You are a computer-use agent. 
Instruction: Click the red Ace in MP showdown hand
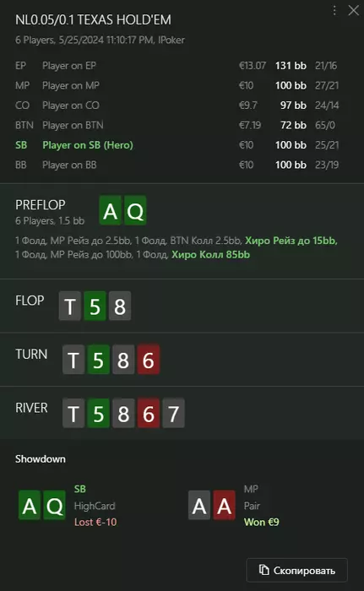click(224, 505)
